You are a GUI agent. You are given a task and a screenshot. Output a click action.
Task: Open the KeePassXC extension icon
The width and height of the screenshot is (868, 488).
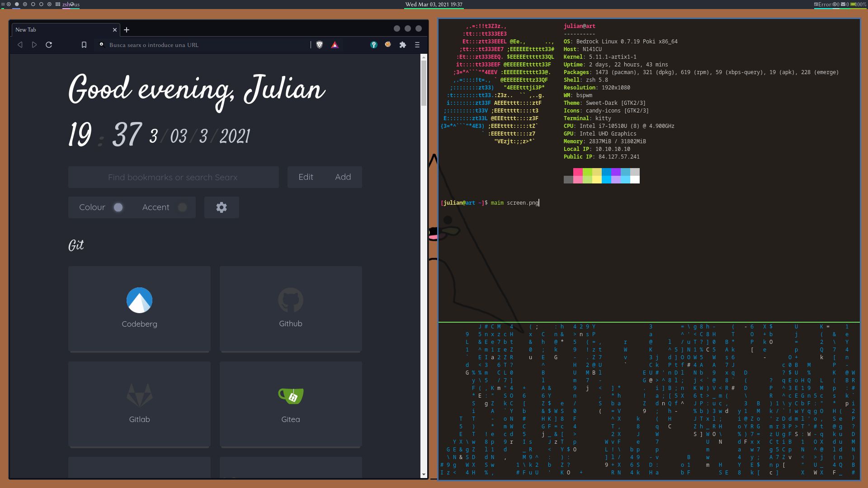click(x=374, y=45)
